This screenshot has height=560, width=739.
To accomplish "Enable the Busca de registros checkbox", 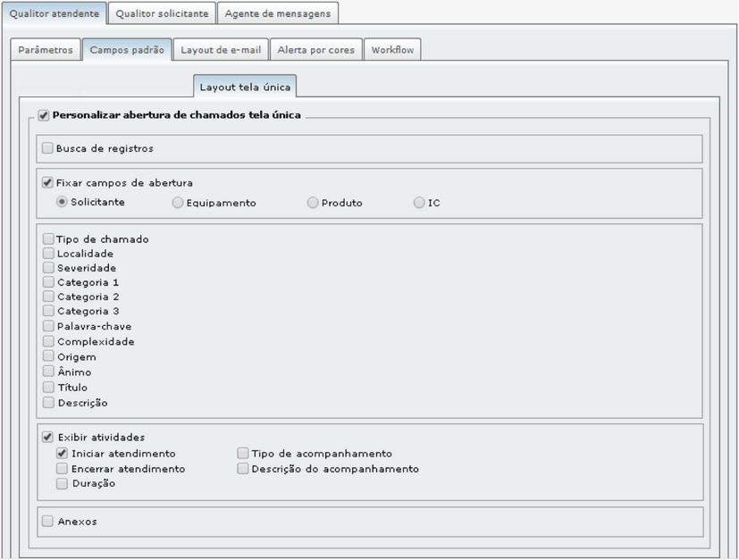I will [x=47, y=148].
